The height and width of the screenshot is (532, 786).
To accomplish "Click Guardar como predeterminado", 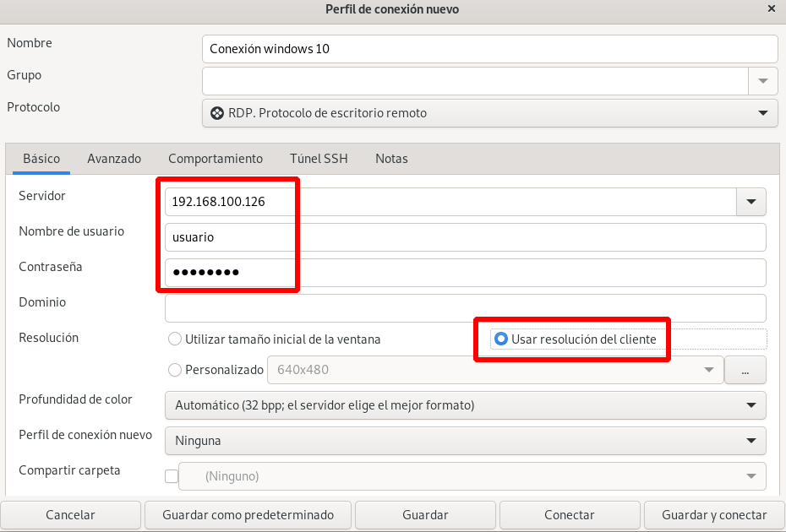I will tap(248, 515).
